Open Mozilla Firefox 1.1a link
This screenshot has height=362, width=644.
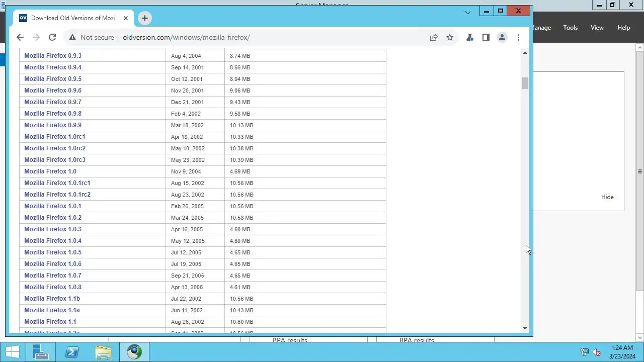point(52,310)
